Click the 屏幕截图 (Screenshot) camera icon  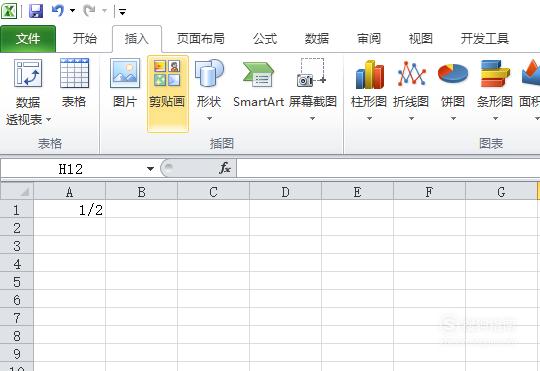click(x=312, y=73)
